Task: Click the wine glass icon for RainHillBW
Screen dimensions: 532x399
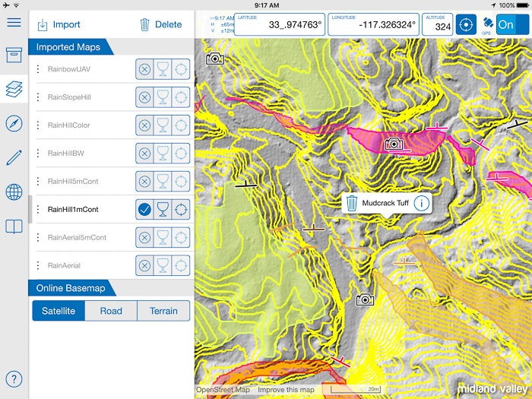Action: coord(162,153)
